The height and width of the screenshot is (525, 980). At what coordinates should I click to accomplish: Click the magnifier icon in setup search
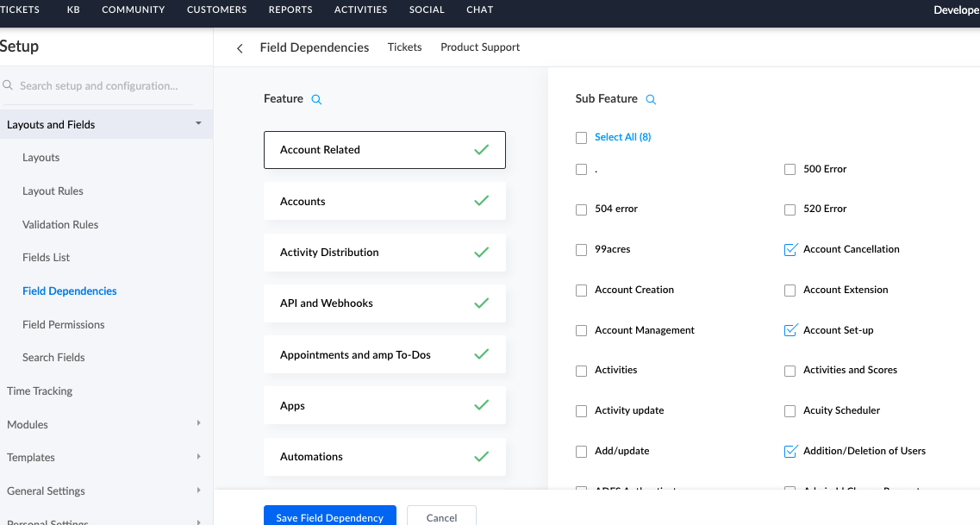8,85
